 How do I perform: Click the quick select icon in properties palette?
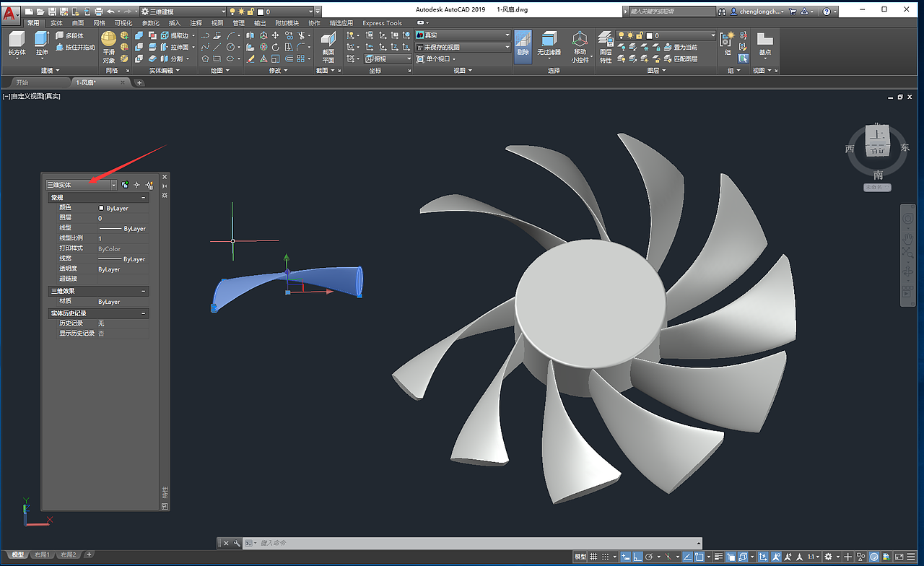coord(149,185)
